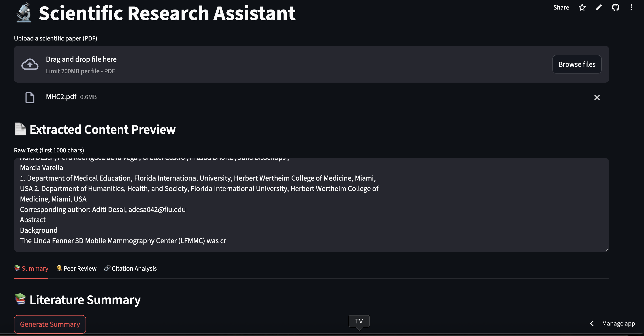Click Share in the top bar
This screenshot has width=644, height=336.
click(561, 7)
